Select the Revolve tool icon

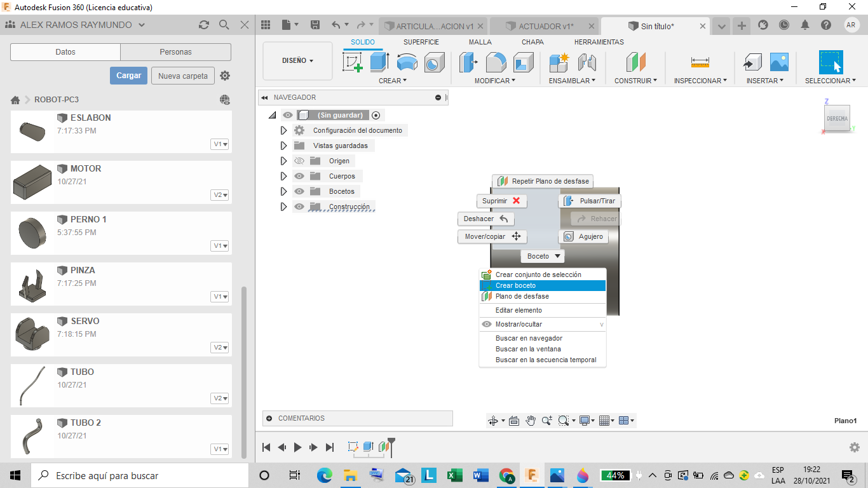tap(407, 62)
